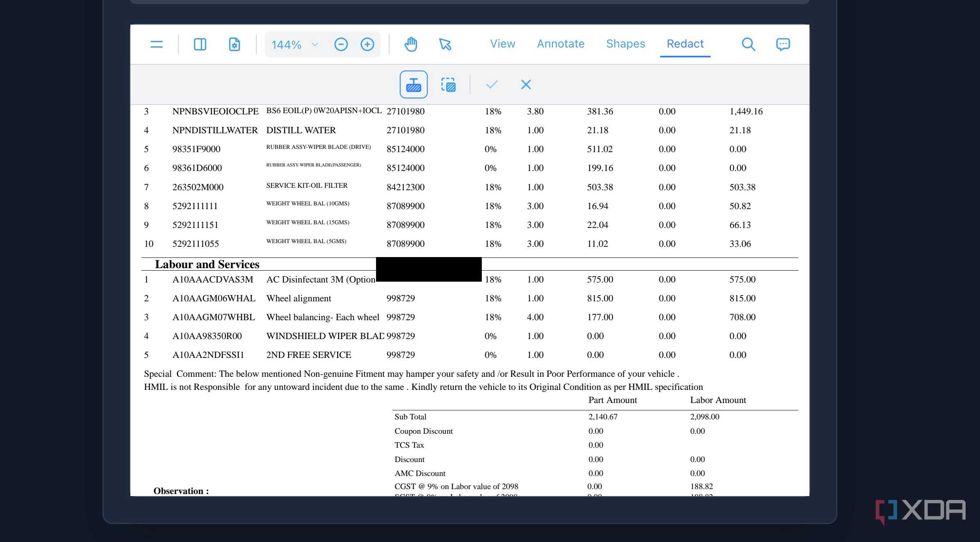Click 'Labour and Services' heading

(207, 264)
